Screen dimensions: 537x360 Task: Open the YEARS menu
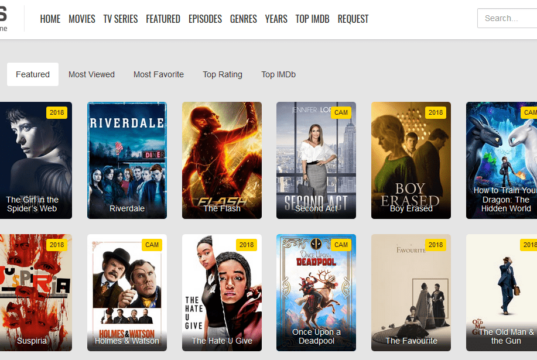[276, 19]
